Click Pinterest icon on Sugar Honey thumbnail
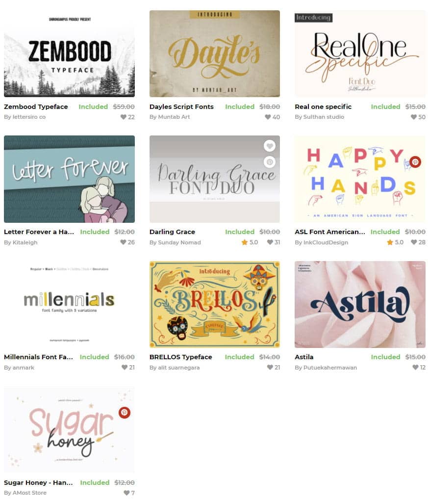Screen dimensions: 428x504 pyautogui.click(x=125, y=412)
